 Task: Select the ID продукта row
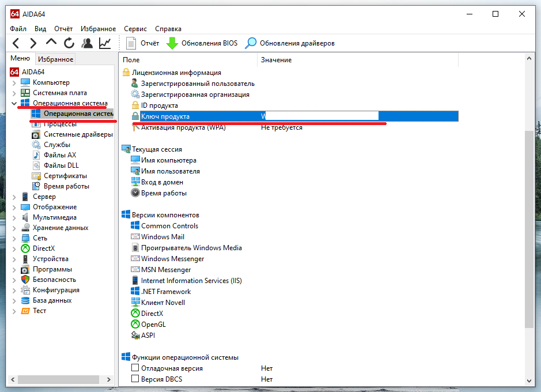click(x=160, y=105)
